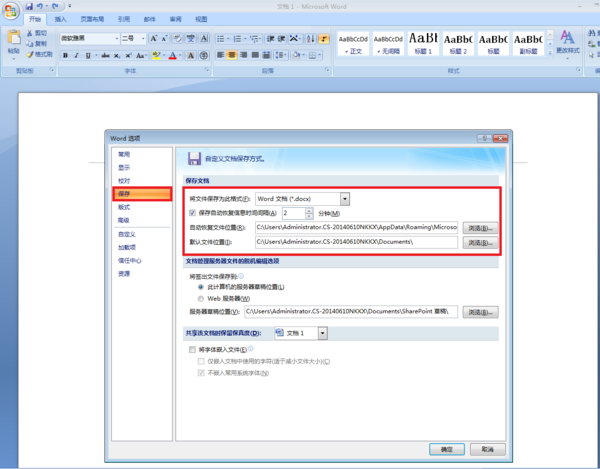Clear formatting using the eraser icon
The width and height of the screenshot is (600, 469).
point(177,38)
